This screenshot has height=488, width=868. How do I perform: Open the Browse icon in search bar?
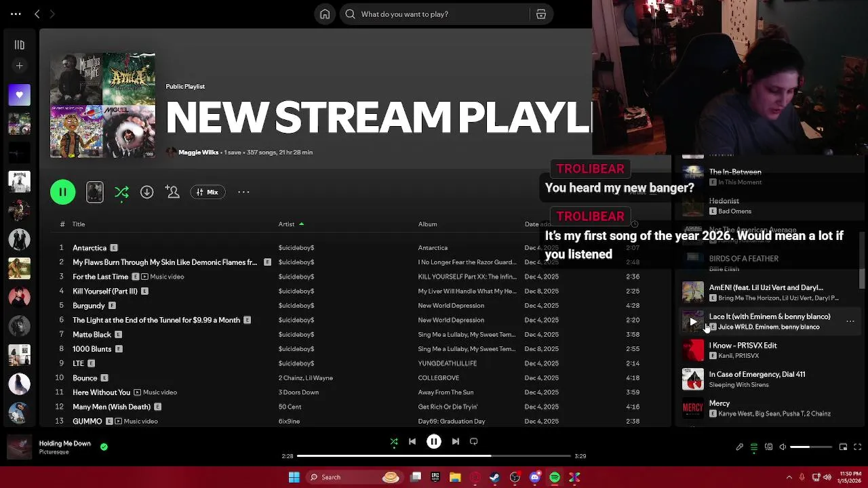tap(541, 14)
